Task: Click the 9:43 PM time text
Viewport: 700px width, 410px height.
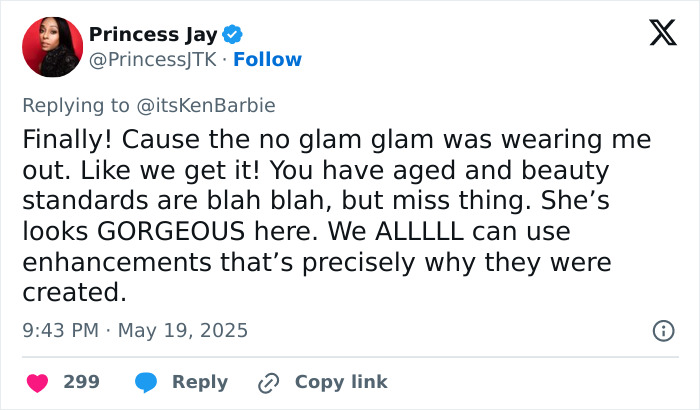Action: pos(58,330)
